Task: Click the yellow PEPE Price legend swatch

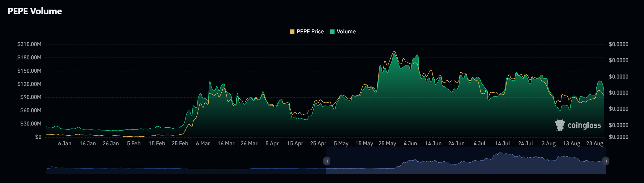Action: coord(292,32)
